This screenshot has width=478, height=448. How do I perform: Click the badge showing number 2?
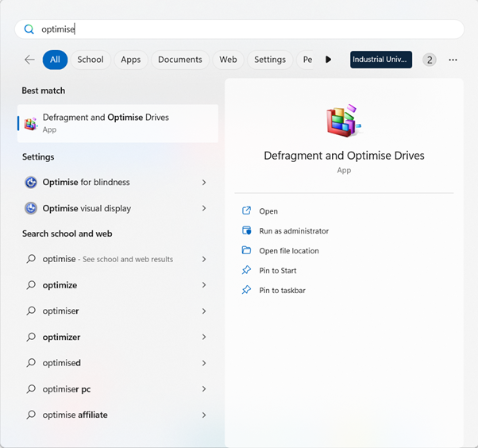[430, 60]
